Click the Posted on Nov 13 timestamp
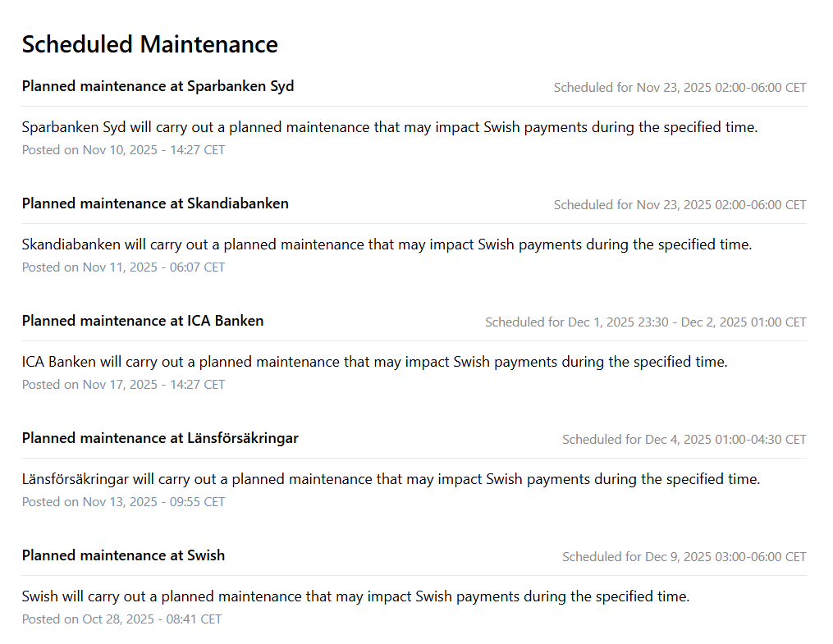The width and height of the screenshot is (833, 644). [x=123, y=502]
